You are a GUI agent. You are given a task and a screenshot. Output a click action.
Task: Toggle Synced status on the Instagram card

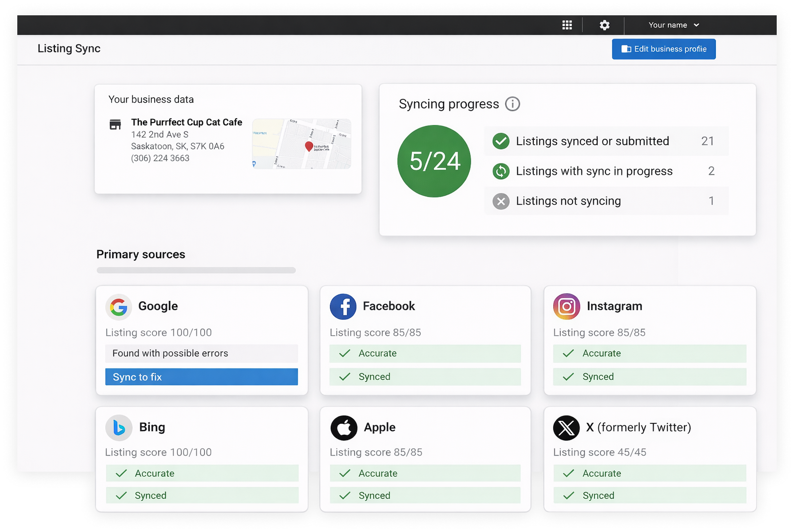[649, 376]
